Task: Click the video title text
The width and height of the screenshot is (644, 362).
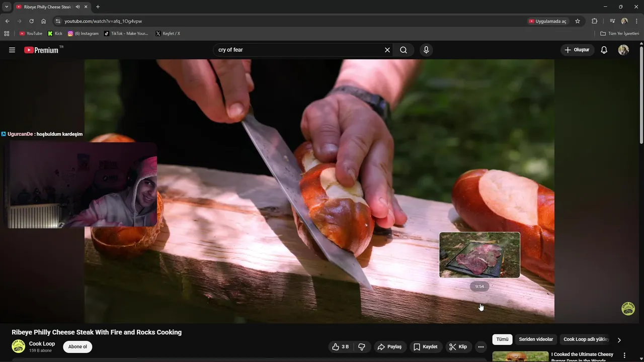Action: click(x=97, y=332)
